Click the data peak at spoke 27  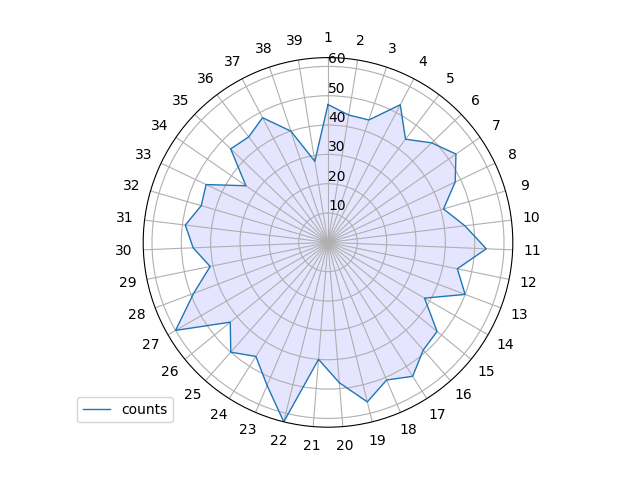176,329
